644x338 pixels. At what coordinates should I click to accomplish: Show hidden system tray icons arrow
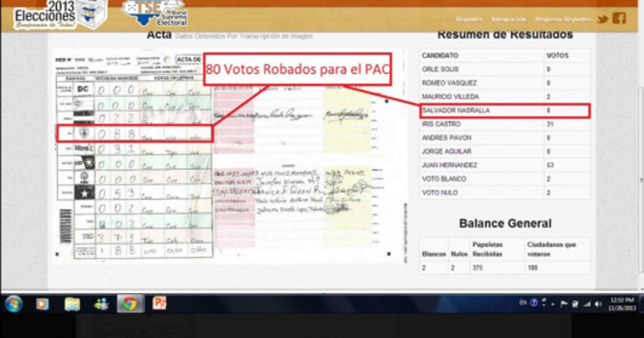click(553, 304)
